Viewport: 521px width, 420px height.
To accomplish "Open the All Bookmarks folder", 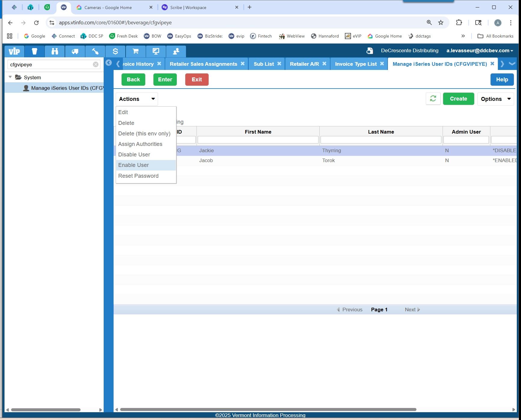I will click(x=495, y=36).
